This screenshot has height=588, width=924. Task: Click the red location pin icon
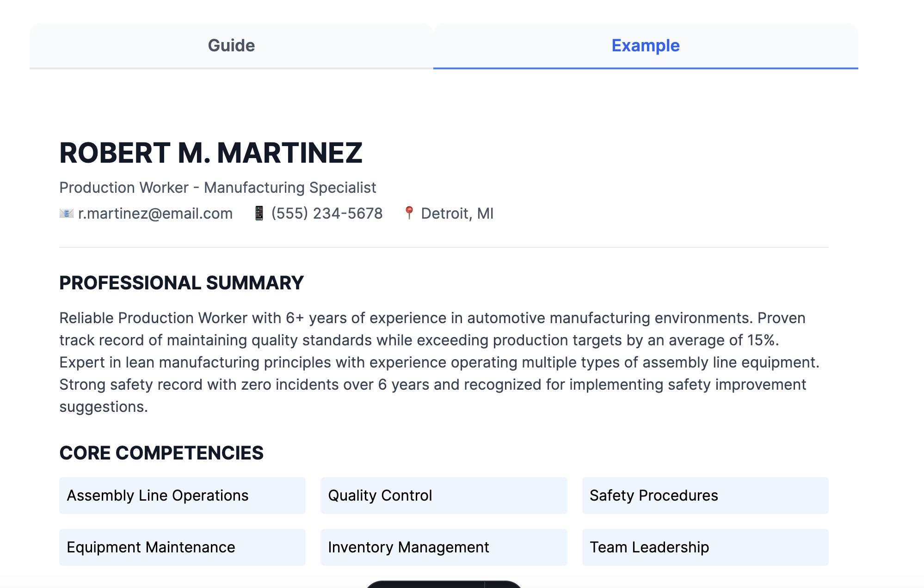click(x=409, y=213)
